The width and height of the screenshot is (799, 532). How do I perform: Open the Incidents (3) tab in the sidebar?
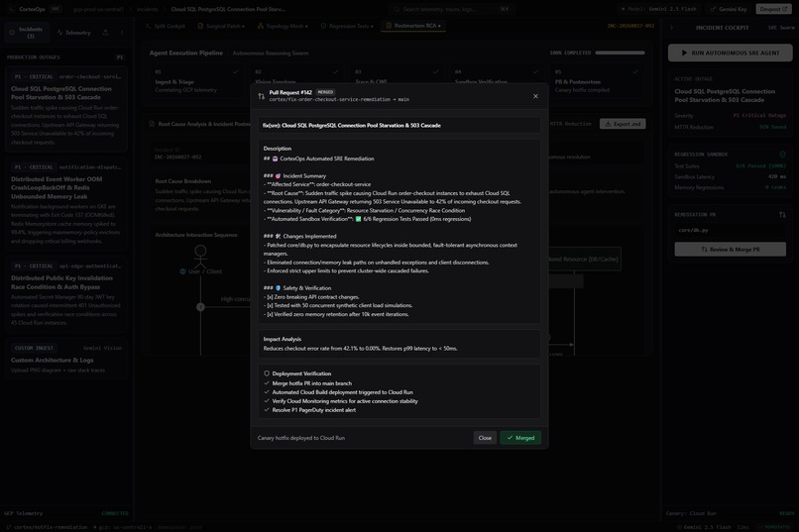coord(27,33)
